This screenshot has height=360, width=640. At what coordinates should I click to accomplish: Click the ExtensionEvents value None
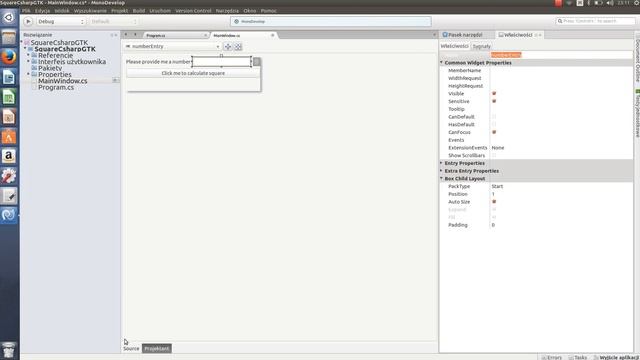498,148
